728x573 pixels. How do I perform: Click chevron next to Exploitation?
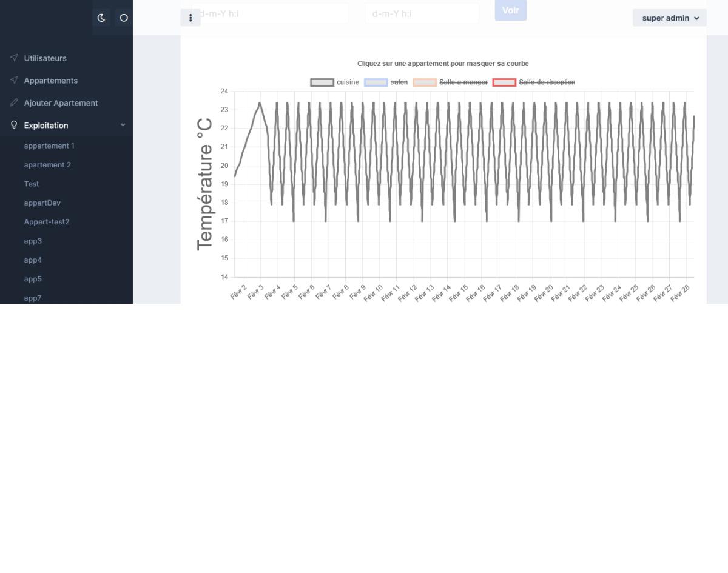123,125
